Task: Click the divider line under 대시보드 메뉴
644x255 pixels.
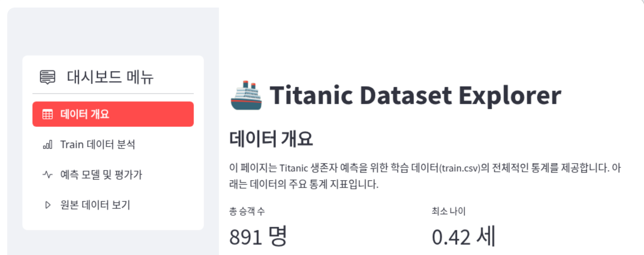Action: pos(113,94)
